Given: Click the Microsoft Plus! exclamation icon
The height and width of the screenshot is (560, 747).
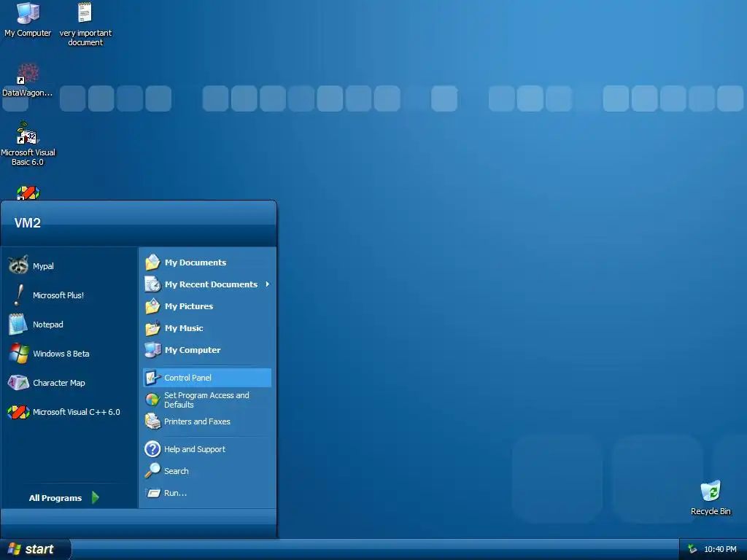Looking at the screenshot, I should pos(18,295).
